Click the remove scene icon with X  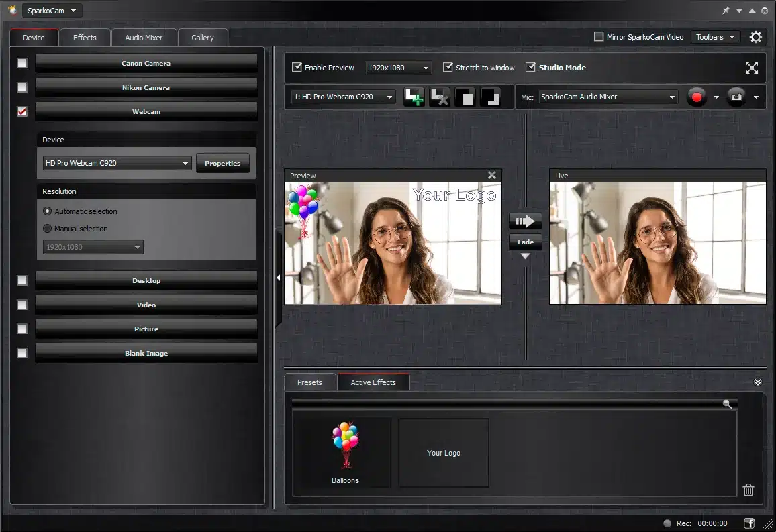[x=439, y=97]
